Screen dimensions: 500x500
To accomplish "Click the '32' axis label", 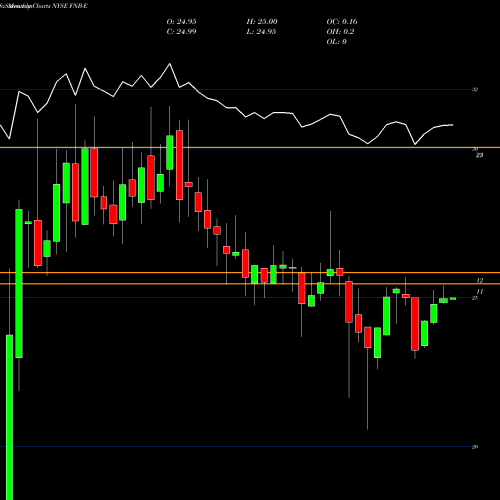I will 475,90.
